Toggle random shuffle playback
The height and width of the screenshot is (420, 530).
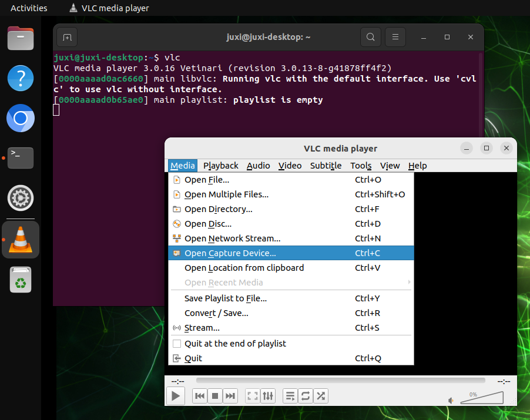321,396
